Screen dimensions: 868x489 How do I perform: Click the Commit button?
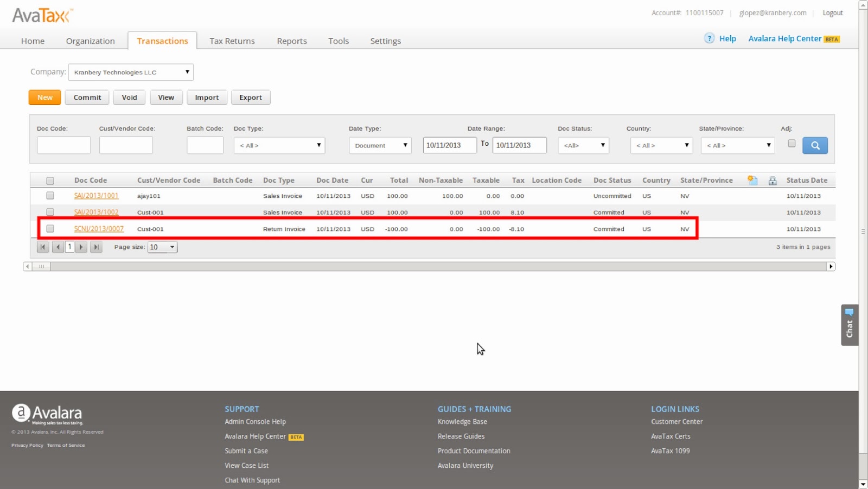coord(87,98)
